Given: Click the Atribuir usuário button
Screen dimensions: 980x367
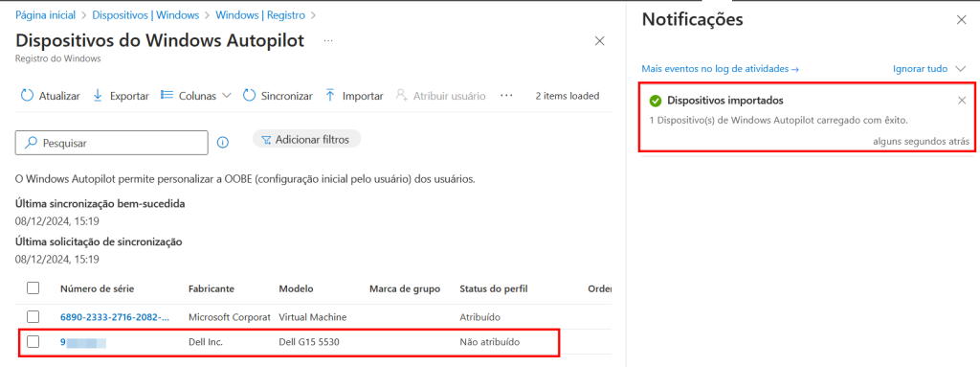Looking at the screenshot, I should [x=440, y=96].
